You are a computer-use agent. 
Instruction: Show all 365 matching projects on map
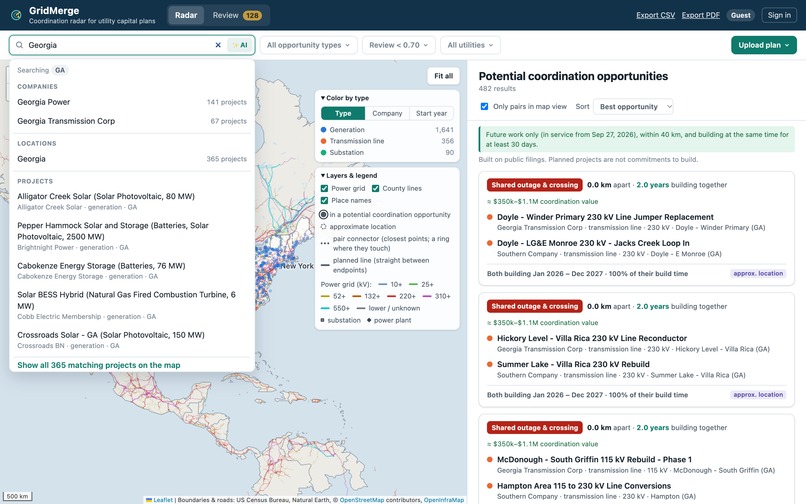pyautogui.click(x=99, y=365)
